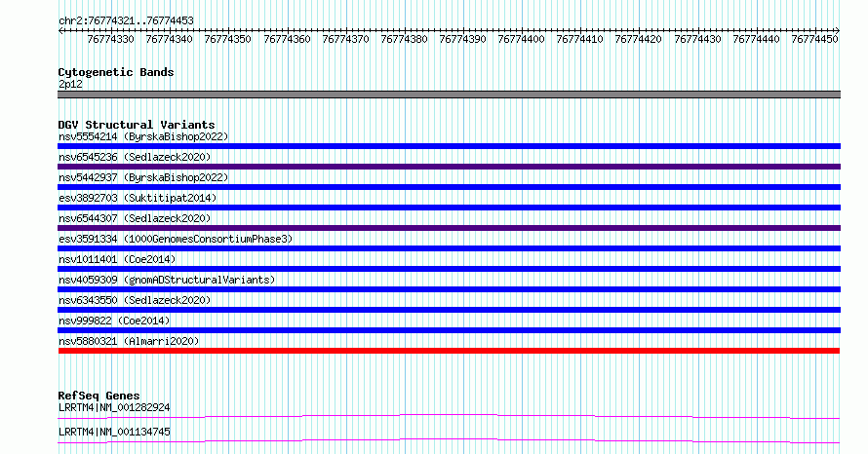Select the RefSeq Genes track title

point(99,396)
